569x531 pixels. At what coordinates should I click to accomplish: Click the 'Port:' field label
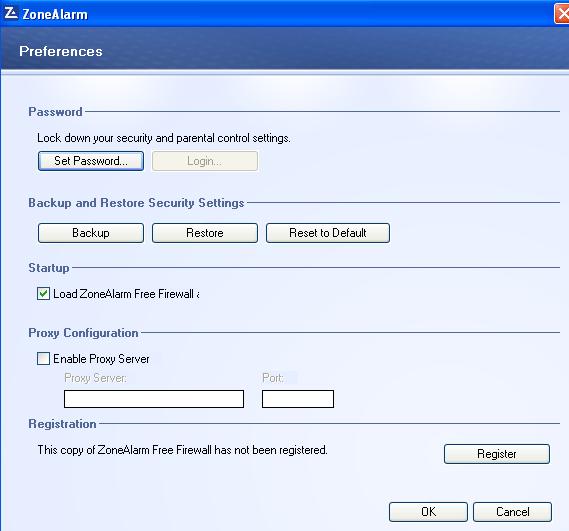273,378
